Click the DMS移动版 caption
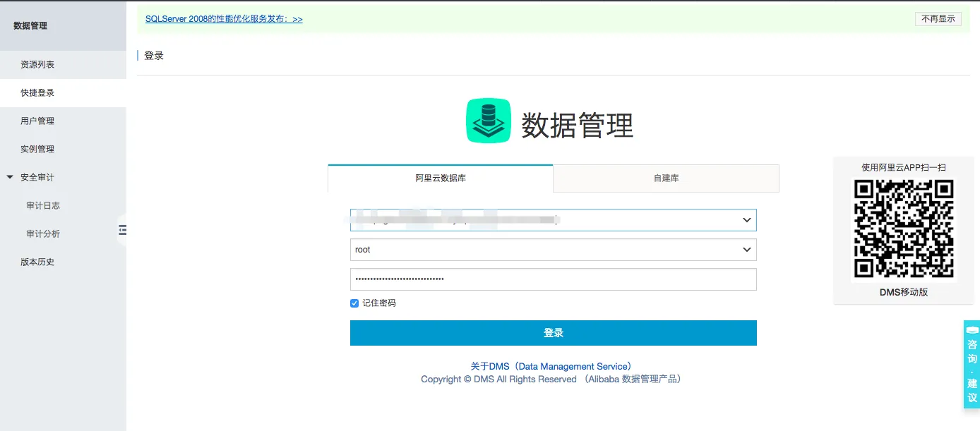 (904, 291)
